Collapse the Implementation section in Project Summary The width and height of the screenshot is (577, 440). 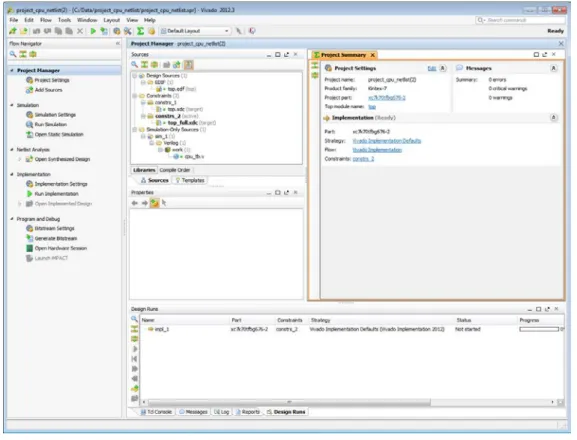[553, 118]
